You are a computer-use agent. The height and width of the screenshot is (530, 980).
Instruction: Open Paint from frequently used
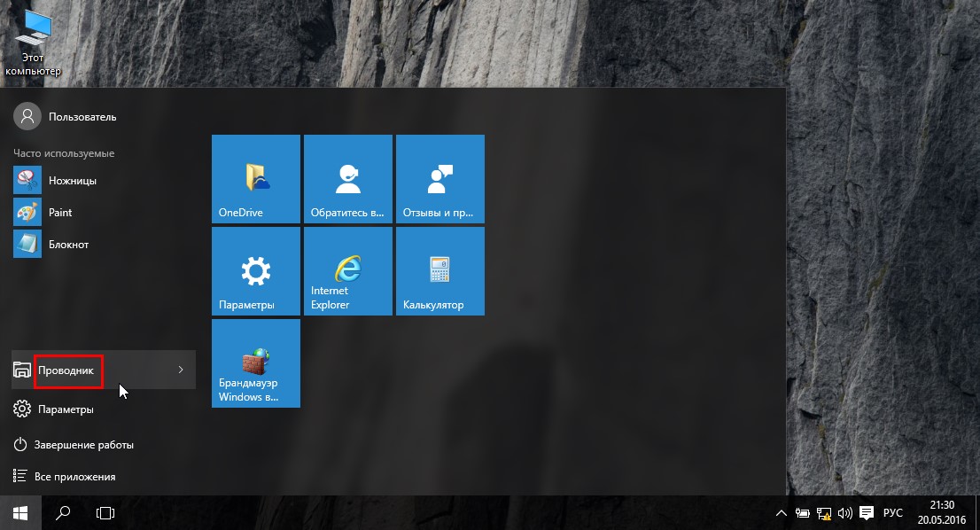[x=60, y=213]
